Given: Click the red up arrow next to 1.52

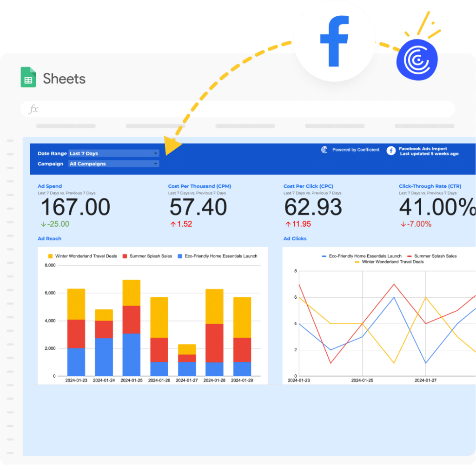Looking at the screenshot, I should click(173, 224).
